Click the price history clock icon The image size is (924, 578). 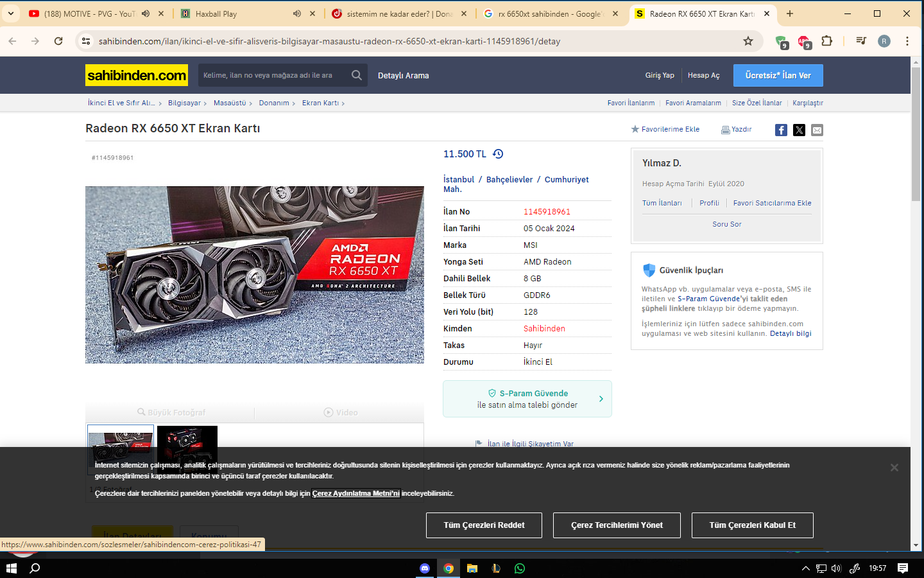point(498,154)
